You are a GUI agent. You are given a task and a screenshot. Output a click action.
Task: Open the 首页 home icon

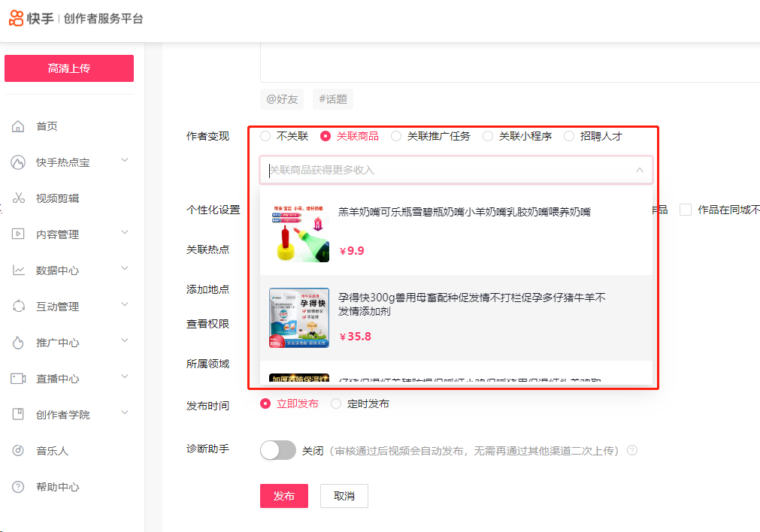click(x=19, y=126)
